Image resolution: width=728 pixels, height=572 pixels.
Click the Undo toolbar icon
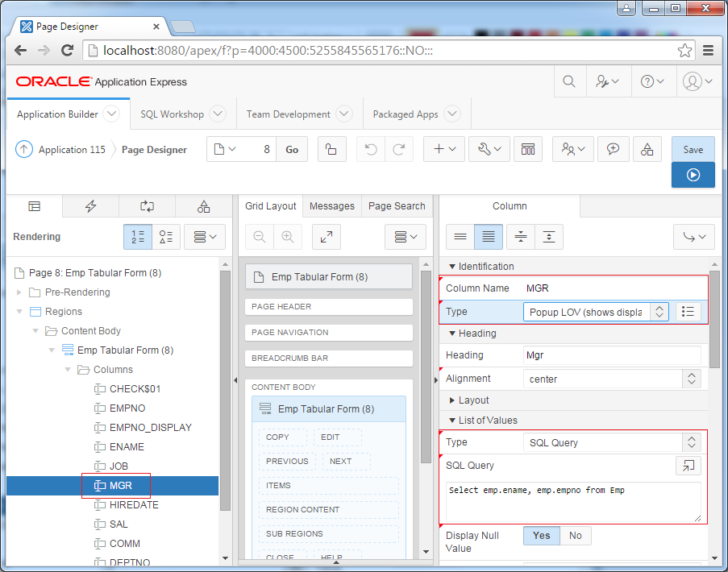[371, 149]
